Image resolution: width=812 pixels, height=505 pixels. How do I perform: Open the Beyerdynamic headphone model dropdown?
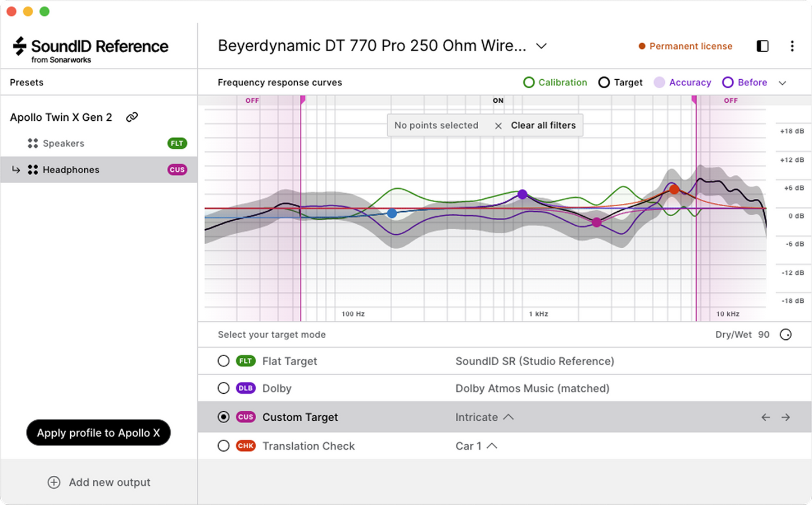(541, 46)
